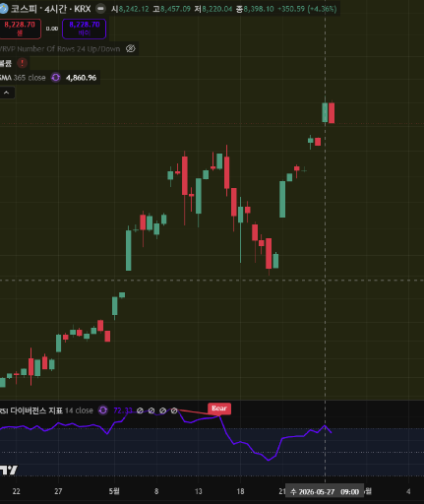
Task: Click the crosshair date label 2026-05-27 09:00
Action: (x=325, y=491)
